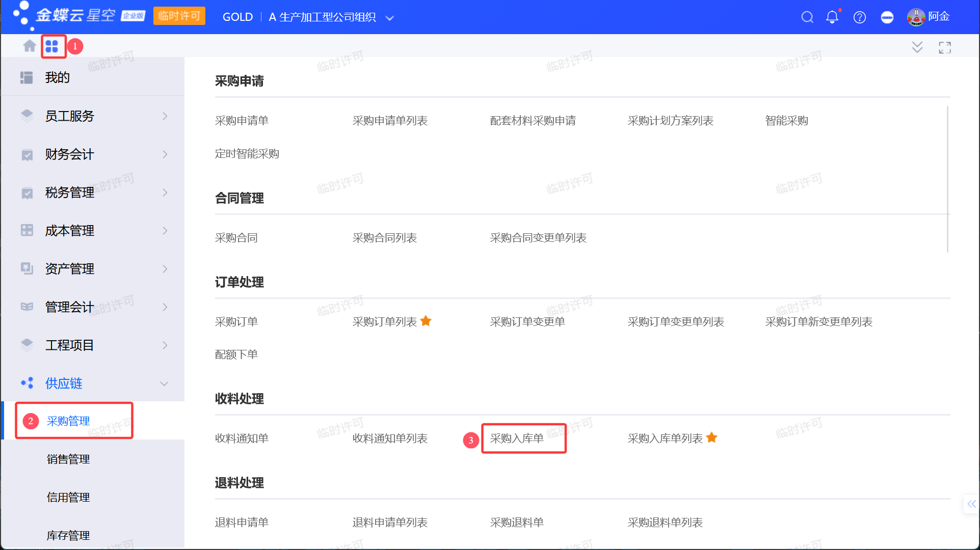Click the double-chevron collapse arrow at top right
The height and width of the screenshot is (550, 980).
pos(917,47)
